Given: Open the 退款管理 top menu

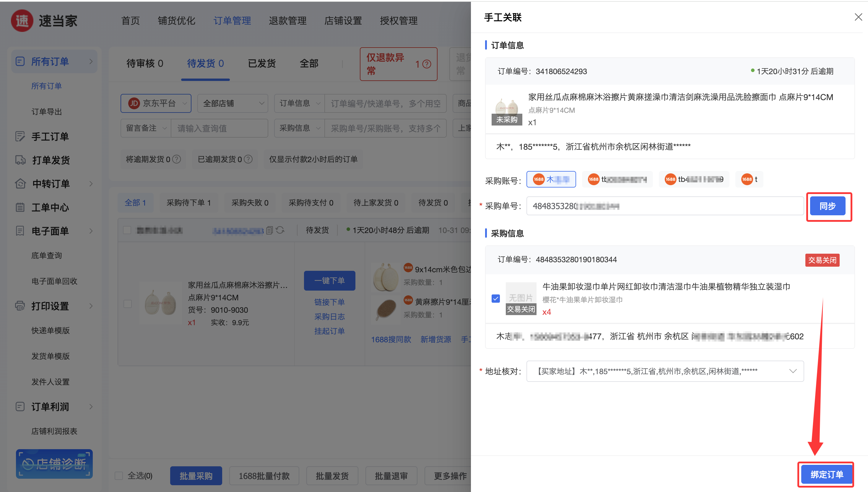Looking at the screenshot, I should 287,21.
